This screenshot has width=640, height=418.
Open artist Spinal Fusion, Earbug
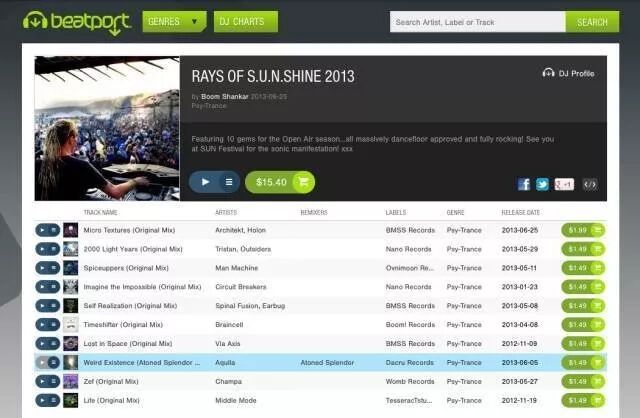(250, 306)
